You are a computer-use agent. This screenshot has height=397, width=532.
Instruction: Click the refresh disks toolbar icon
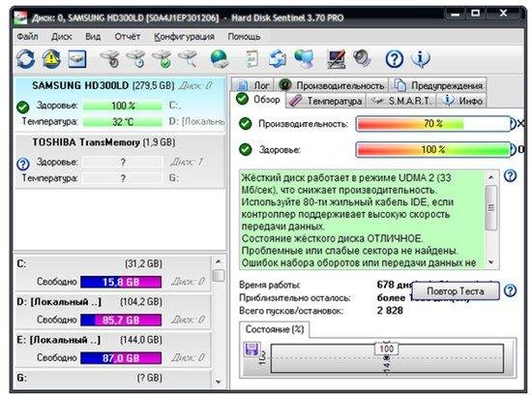click(x=26, y=59)
